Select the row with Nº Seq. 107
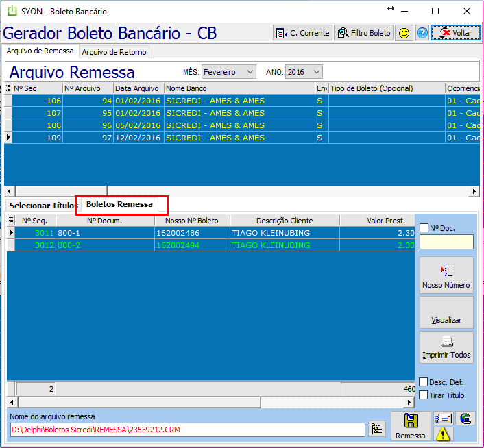Viewport: 484px width, 448px height. coord(242,113)
